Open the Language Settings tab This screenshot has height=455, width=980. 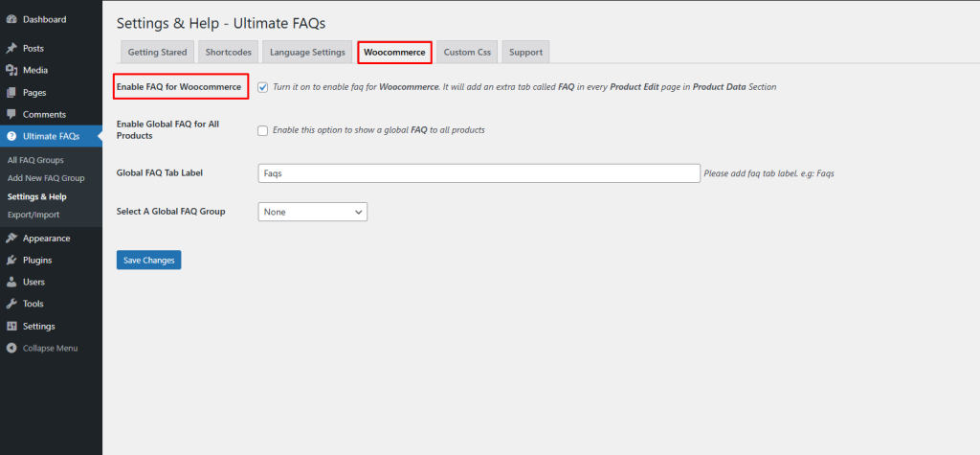307,53
